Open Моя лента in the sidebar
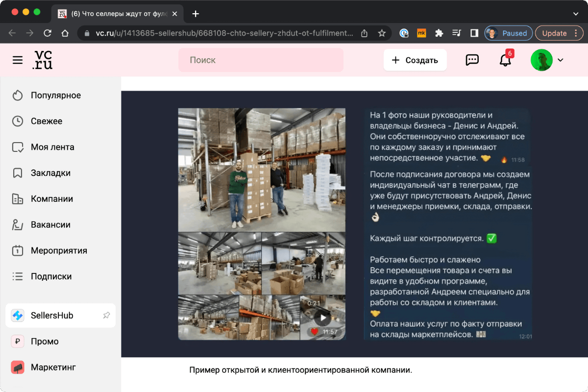This screenshot has height=392, width=588. tap(53, 147)
